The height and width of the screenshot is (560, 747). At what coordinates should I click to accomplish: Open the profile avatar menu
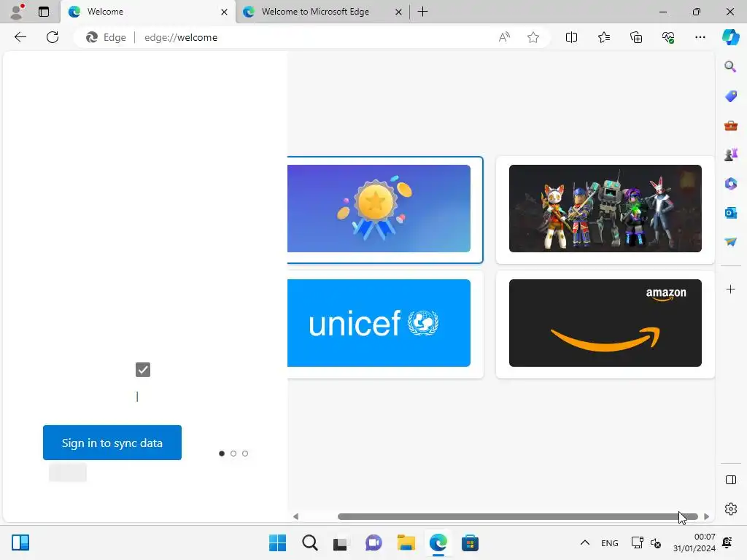(18, 12)
